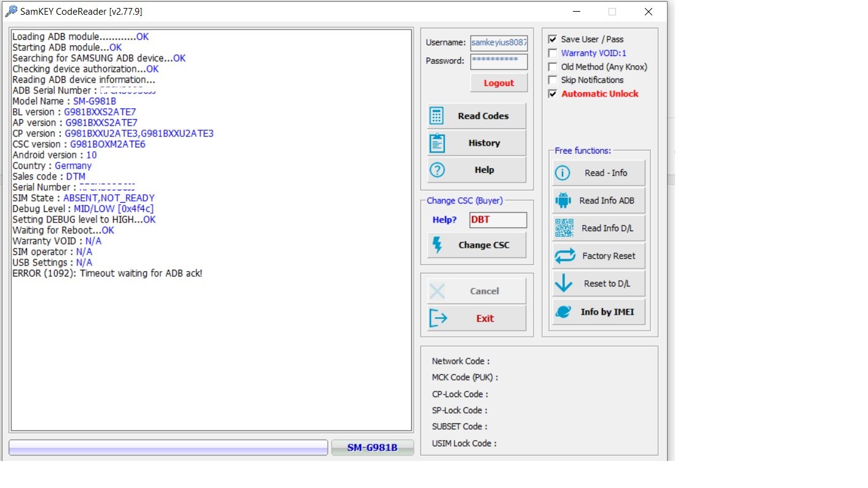Screen dimensions: 868x488
Task: Disable the Automatic Unlock checkbox
Action: pos(553,93)
